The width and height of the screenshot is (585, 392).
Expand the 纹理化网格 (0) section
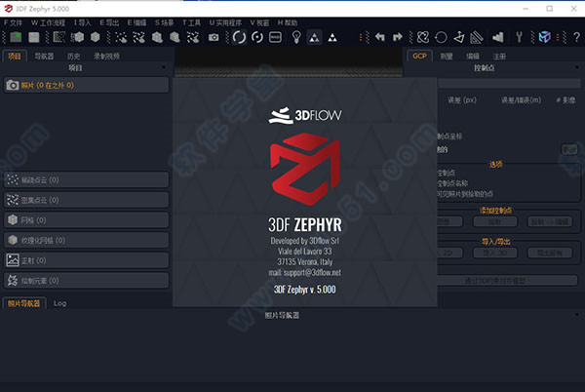(x=86, y=240)
